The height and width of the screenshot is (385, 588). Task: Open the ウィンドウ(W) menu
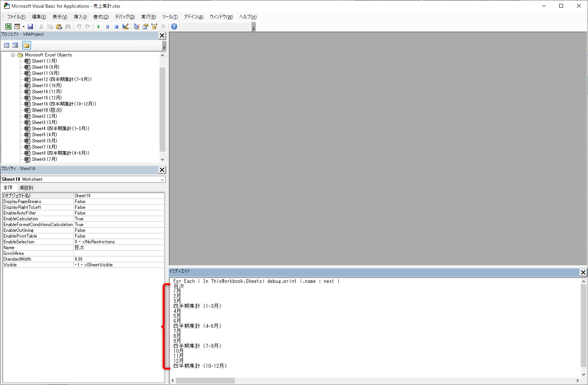(x=221, y=17)
